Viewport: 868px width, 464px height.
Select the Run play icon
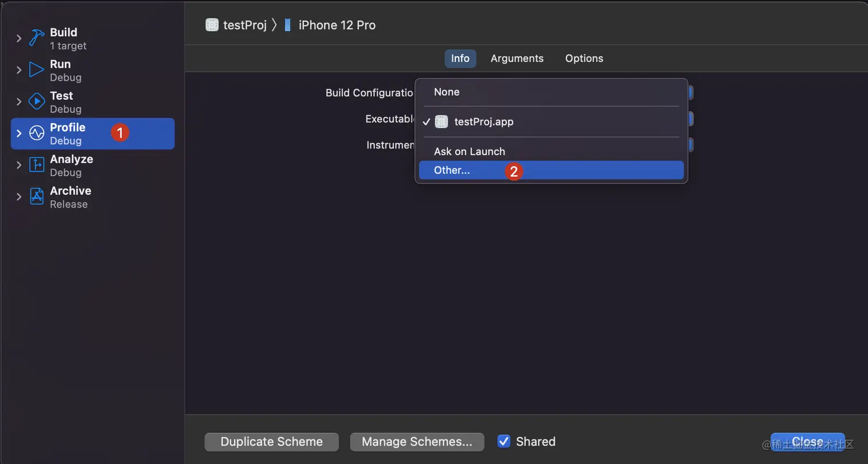pos(37,70)
